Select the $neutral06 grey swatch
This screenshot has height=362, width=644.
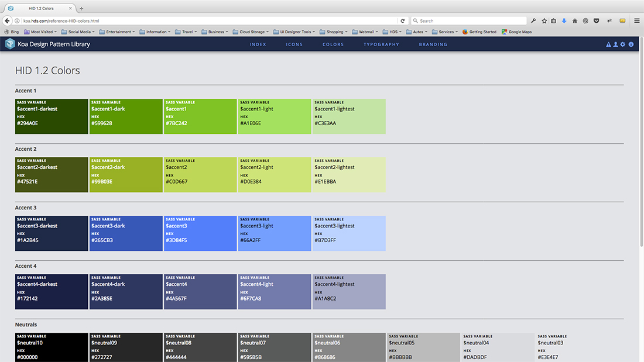349,347
